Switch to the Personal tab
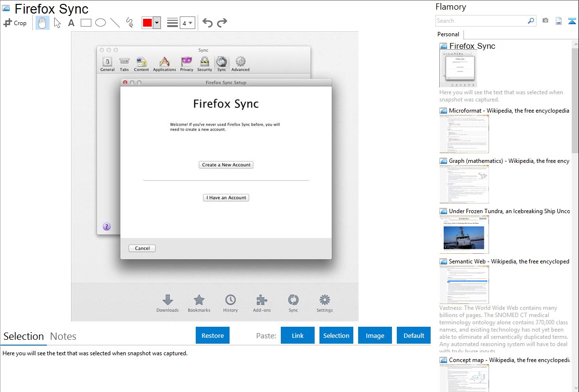The image size is (579, 392). pos(449,34)
